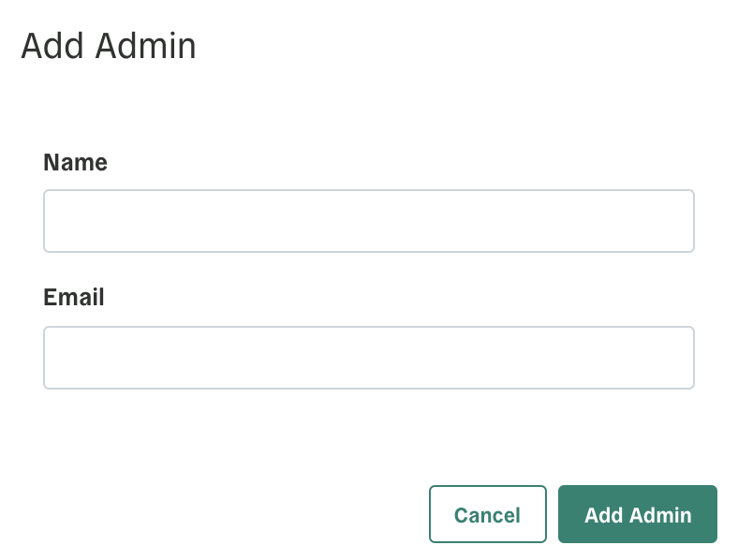Dismiss the dialog via Cancel
Screen dimensions: 738x560
488,514
